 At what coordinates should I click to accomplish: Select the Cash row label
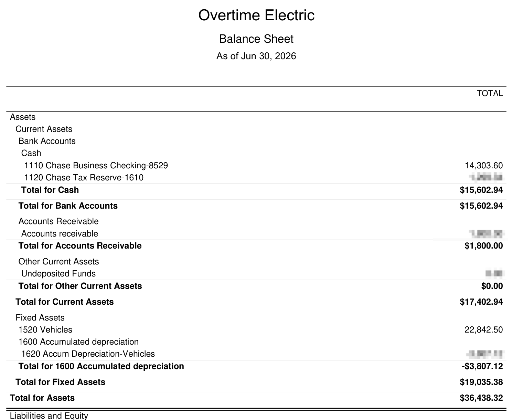point(31,153)
